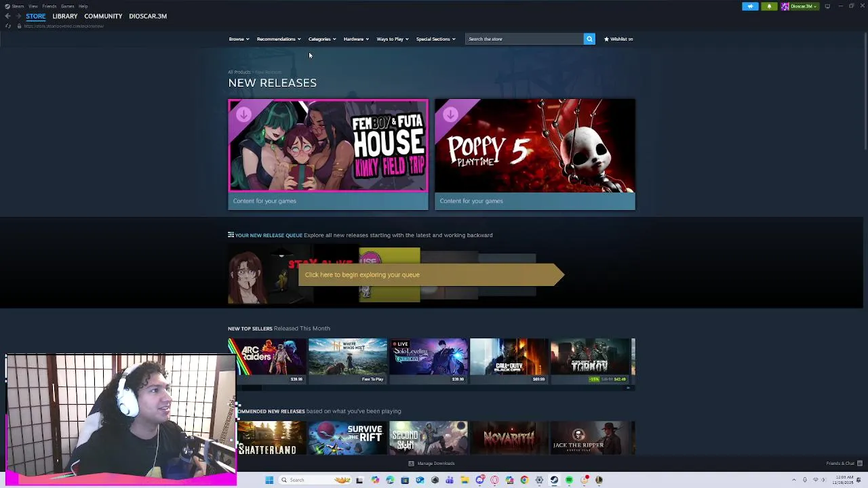Expand the Special Sections dropdown
The image size is (868, 488).
[435, 39]
